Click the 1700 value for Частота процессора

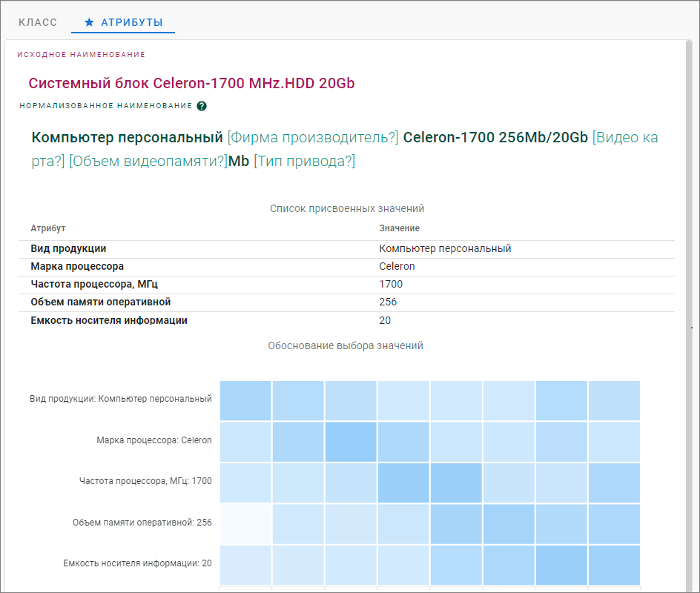click(x=391, y=285)
